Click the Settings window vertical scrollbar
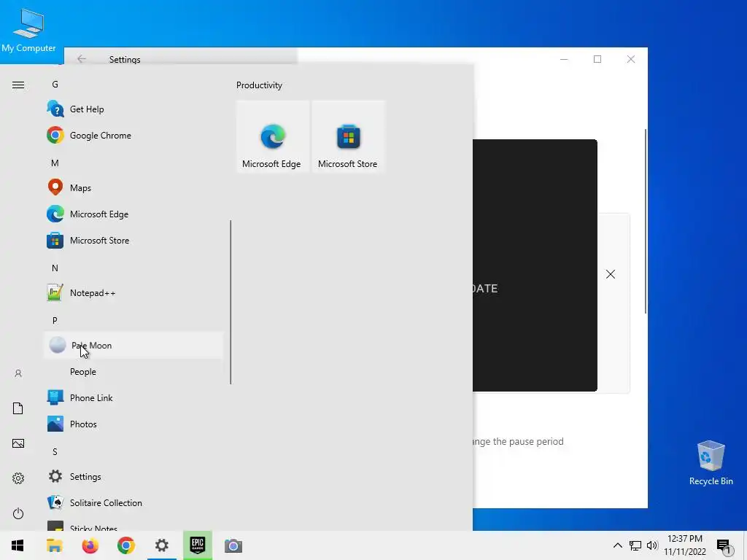This screenshot has width=747, height=560. (646, 222)
